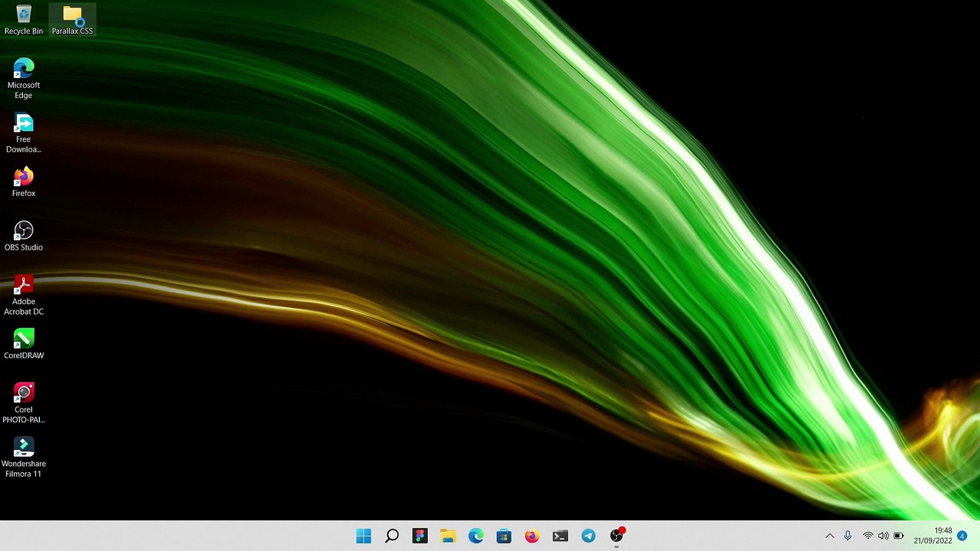Open Telegram from the taskbar

[588, 536]
